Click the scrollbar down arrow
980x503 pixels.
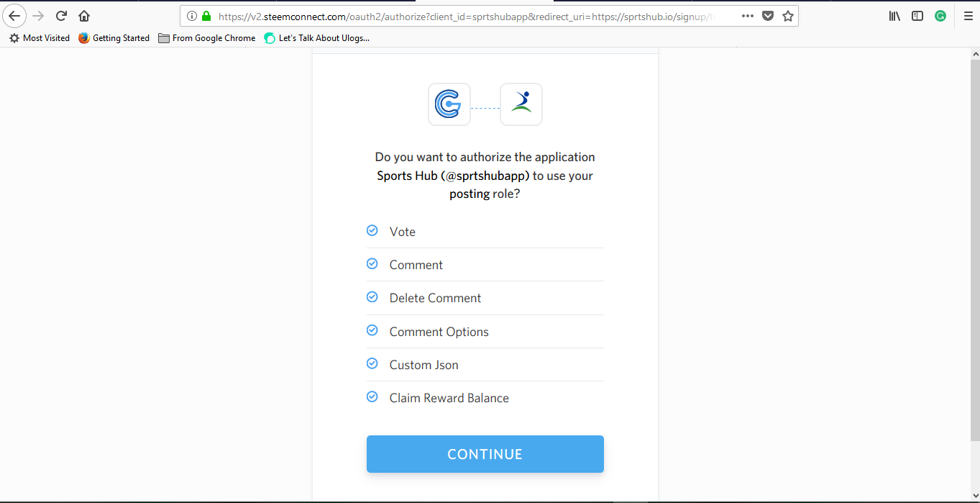click(974, 494)
